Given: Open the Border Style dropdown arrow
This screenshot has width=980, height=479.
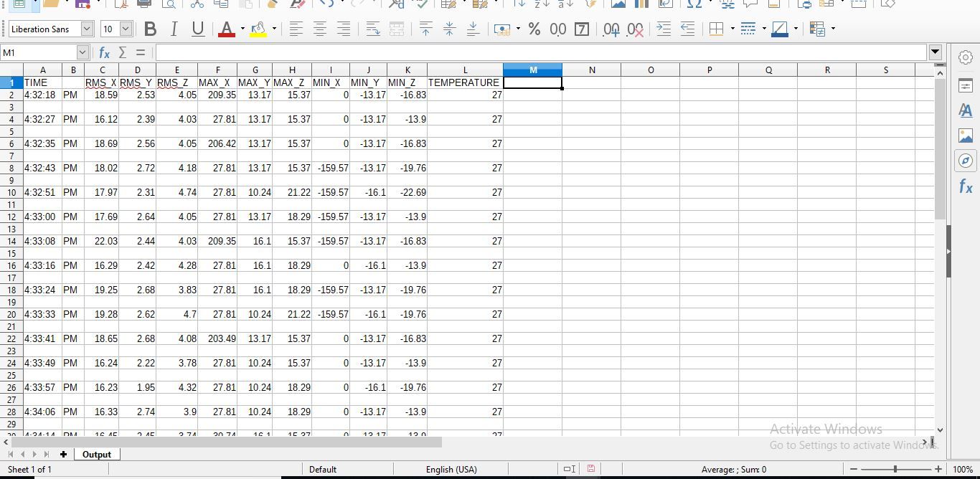Looking at the screenshot, I should point(763,29).
